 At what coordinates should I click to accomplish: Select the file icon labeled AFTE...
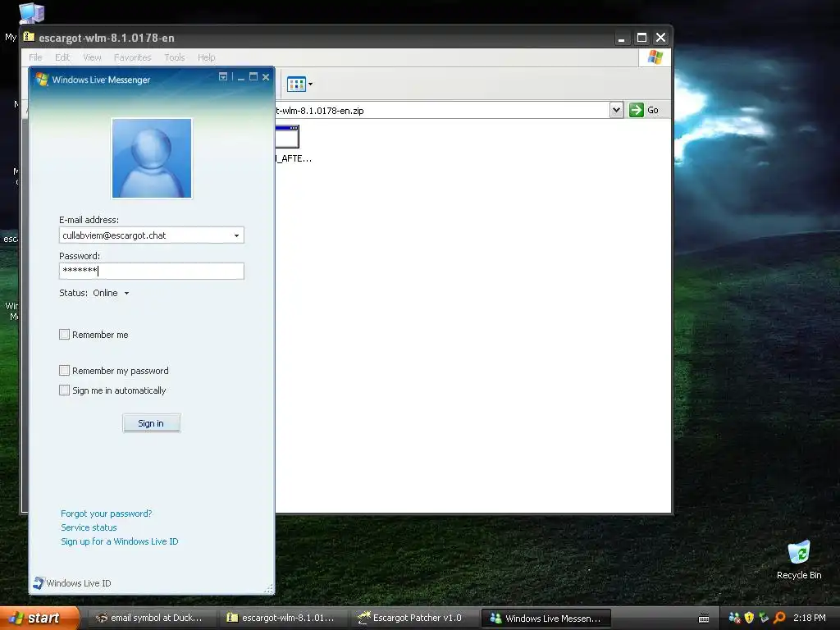click(287, 137)
